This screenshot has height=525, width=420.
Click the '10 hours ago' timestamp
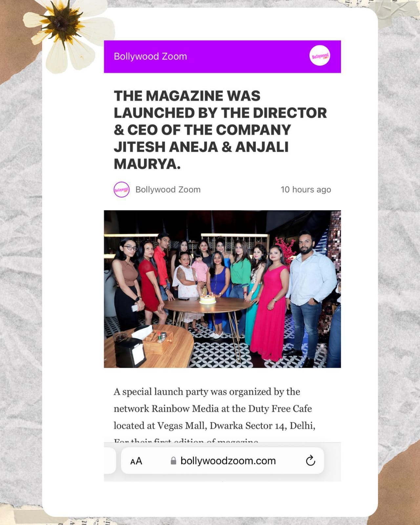(x=306, y=190)
